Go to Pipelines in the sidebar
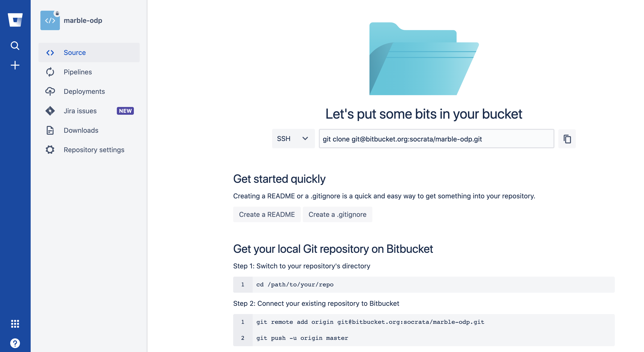The width and height of the screenshot is (644, 352). (x=89, y=72)
